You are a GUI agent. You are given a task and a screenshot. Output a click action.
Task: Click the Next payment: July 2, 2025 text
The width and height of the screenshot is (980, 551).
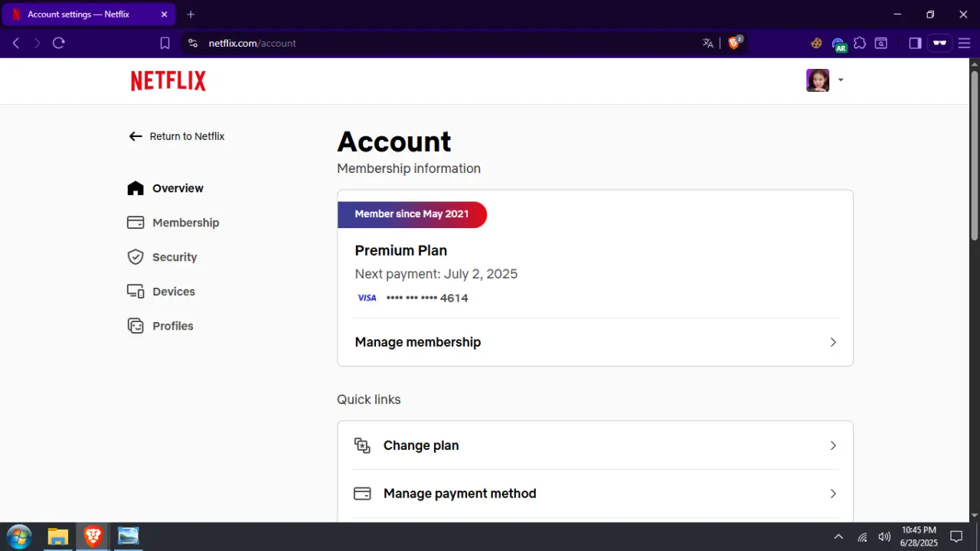pyautogui.click(x=436, y=274)
